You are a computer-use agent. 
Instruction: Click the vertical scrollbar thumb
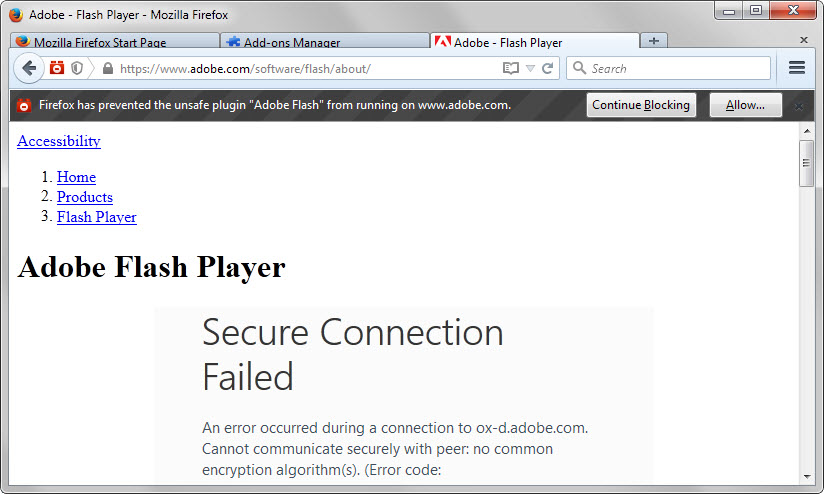tap(806, 162)
